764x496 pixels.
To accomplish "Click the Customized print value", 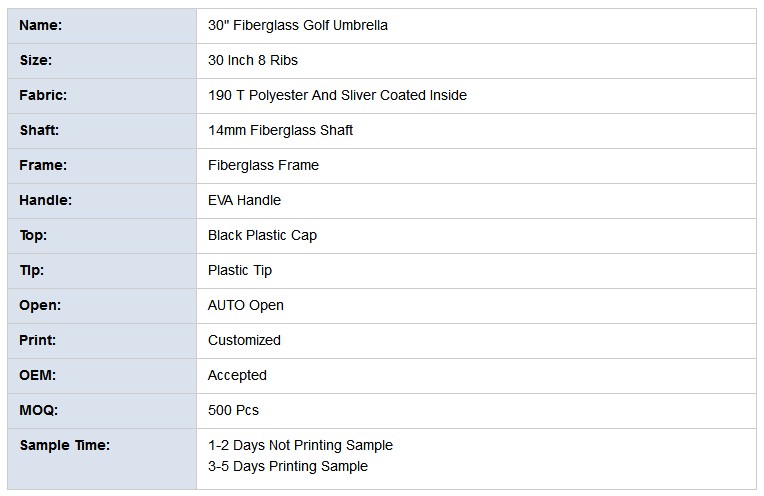I will (244, 341).
